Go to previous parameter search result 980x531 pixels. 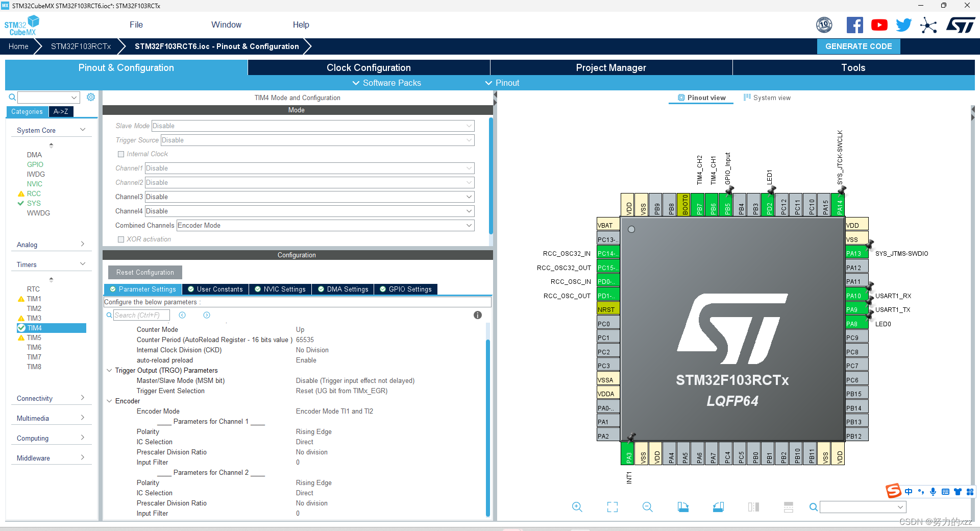182,315
